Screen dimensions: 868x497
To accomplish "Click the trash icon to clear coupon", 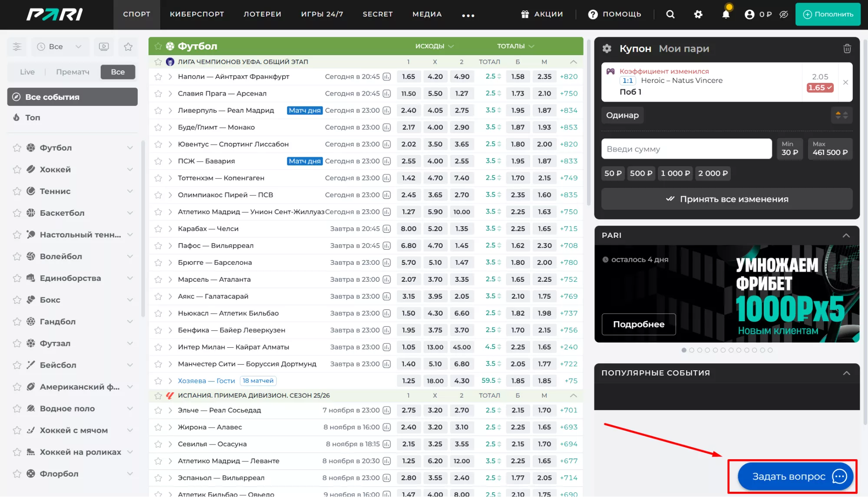I will (x=847, y=49).
